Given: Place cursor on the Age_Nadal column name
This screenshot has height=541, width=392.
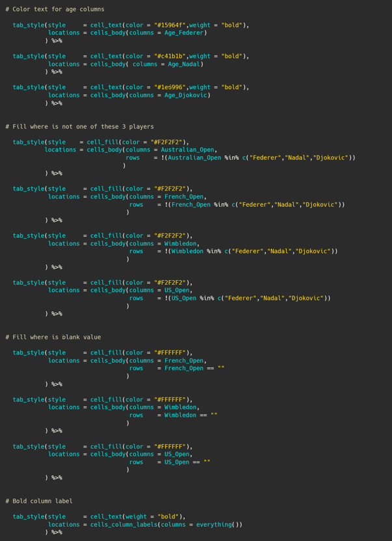Looking at the screenshot, I should 183,64.
